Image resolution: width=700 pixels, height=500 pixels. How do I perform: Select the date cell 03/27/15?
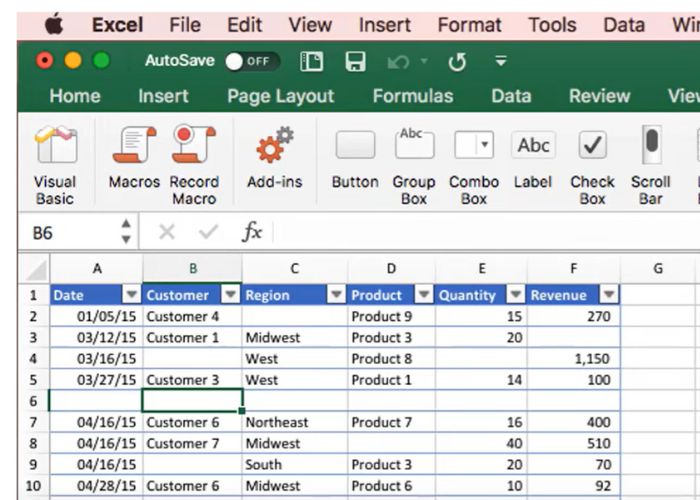[96, 379]
